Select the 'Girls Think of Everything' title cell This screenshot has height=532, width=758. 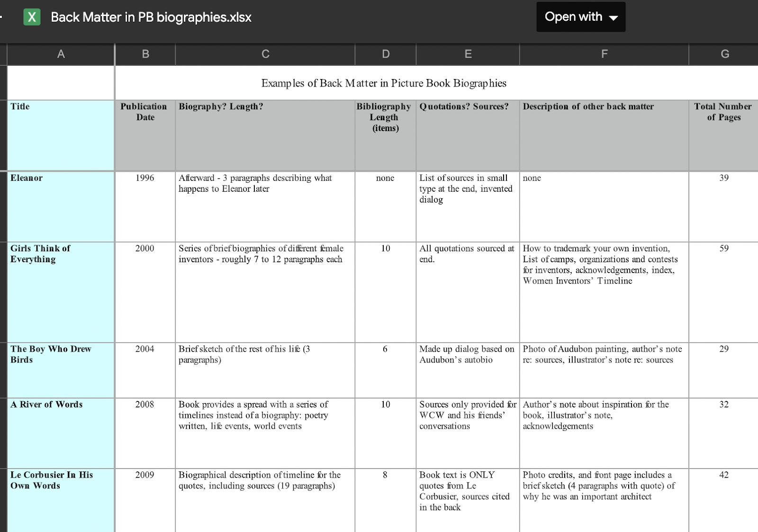pyautogui.click(x=61, y=292)
